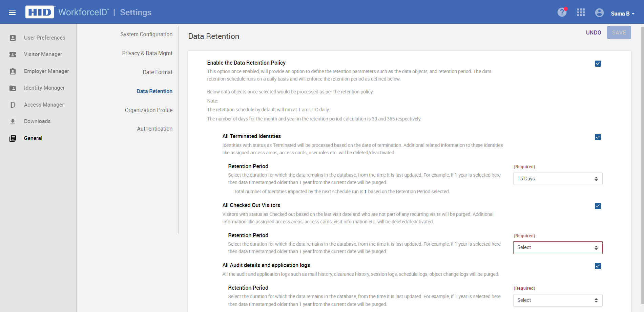Image resolution: width=644 pixels, height=312 pixels.
Task: Toggle Enable the Data Retention Policy checkbox
Action: 598,64
